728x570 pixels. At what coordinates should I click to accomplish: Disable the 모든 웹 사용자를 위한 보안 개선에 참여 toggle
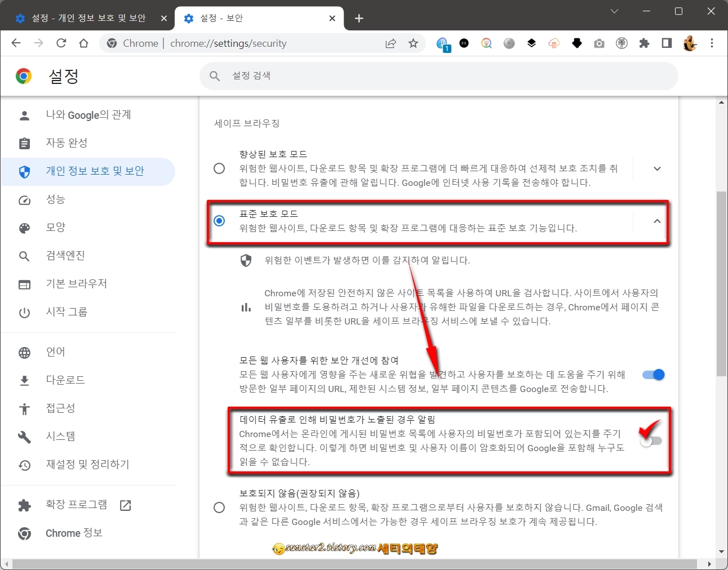tap(652, 374)
